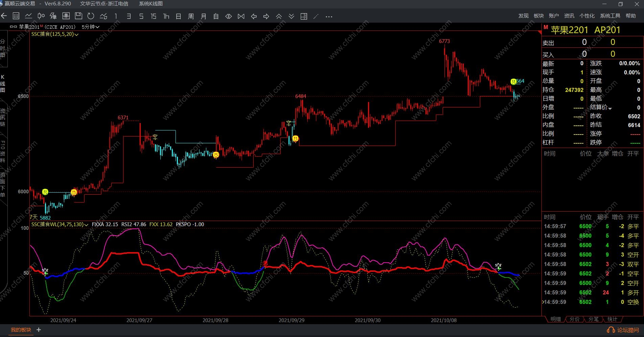Expand the 结算价 dropdown arrow

[610, 108]
